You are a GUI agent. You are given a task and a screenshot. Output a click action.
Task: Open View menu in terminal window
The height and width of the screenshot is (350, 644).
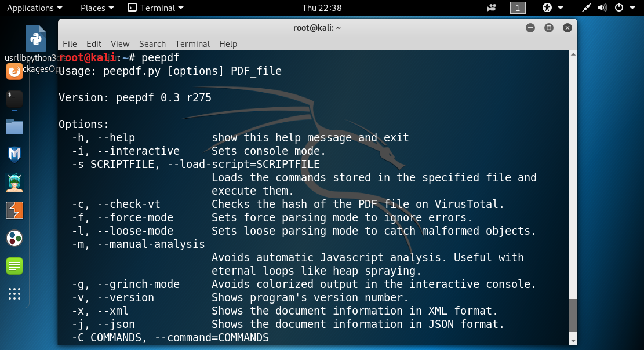120,44
